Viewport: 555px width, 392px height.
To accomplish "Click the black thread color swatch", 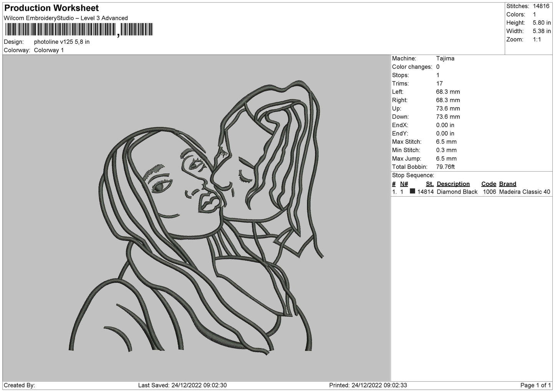I will tap(413, 191).
